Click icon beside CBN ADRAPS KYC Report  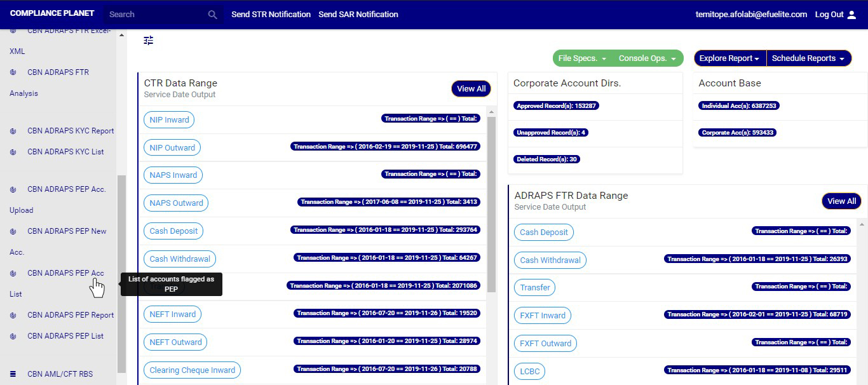[x=13, y=131]
